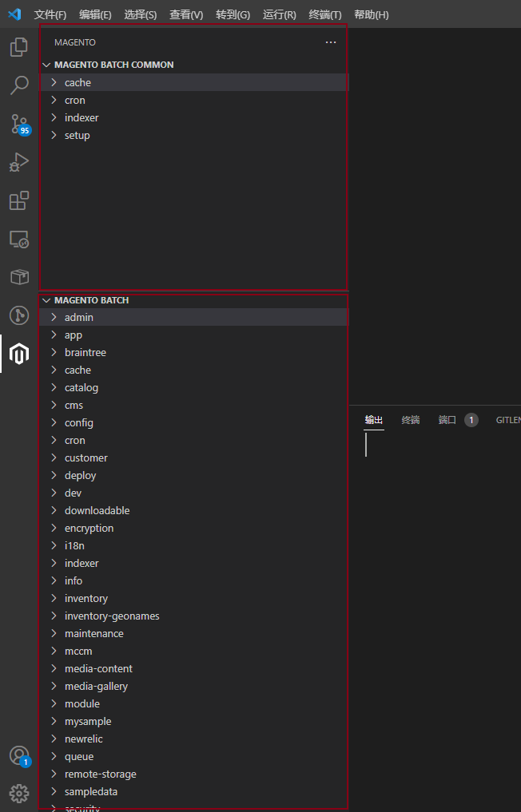
Task: Select the encryption tree item
Action: point(194,529)
